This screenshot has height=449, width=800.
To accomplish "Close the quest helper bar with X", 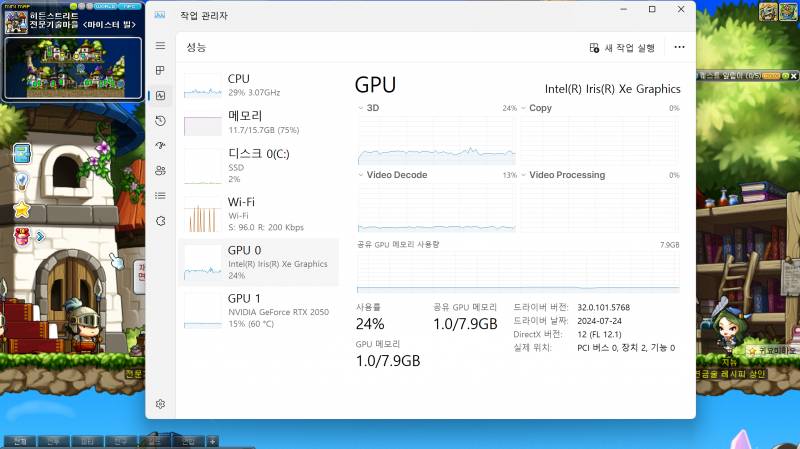I will pos(793,76).
